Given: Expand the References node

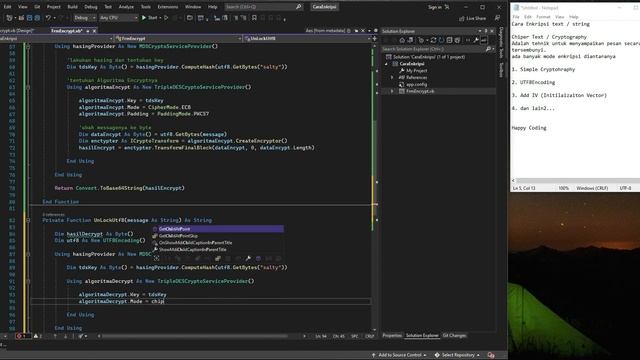Looking at the screenshot, I should [x=392, y=78].
